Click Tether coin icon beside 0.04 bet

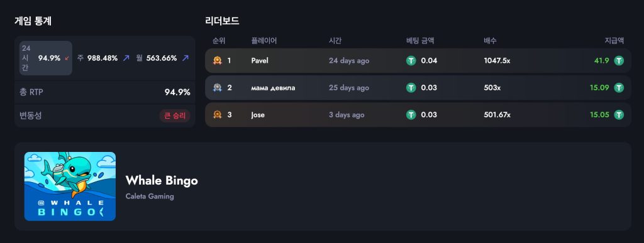[x=411, y=61]
